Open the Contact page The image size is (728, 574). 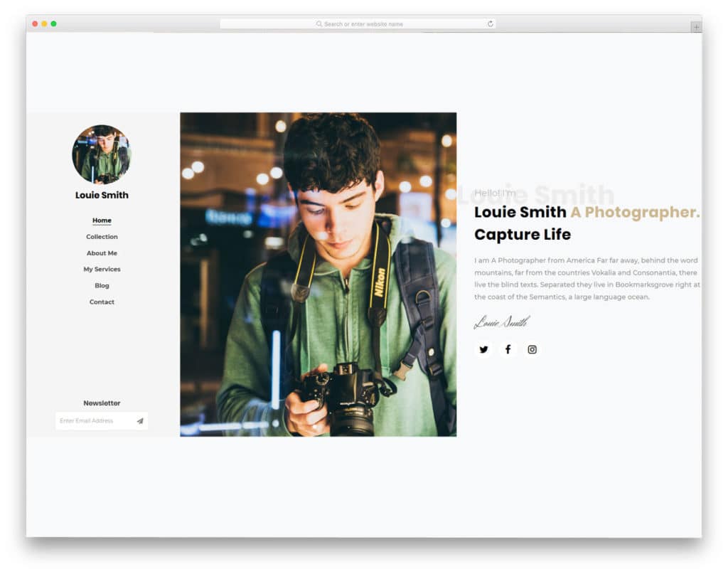[102, 302]
